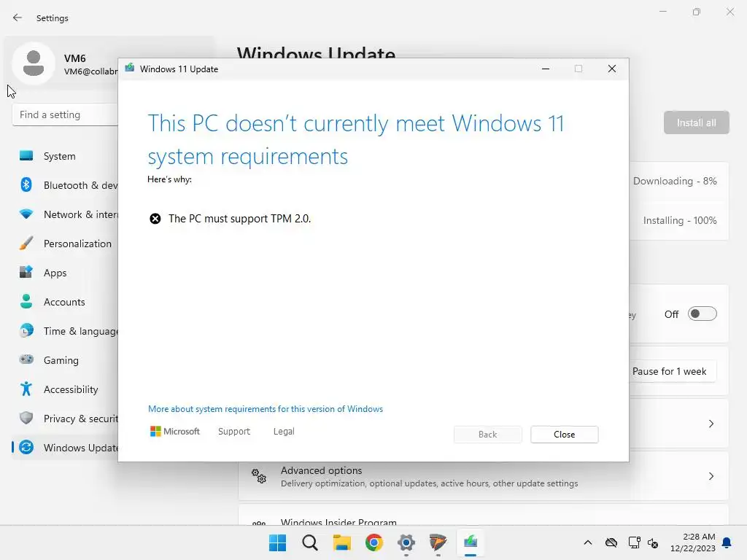
Task: Click the Settings gear in taskbar
Action: (x=406, y=542)
